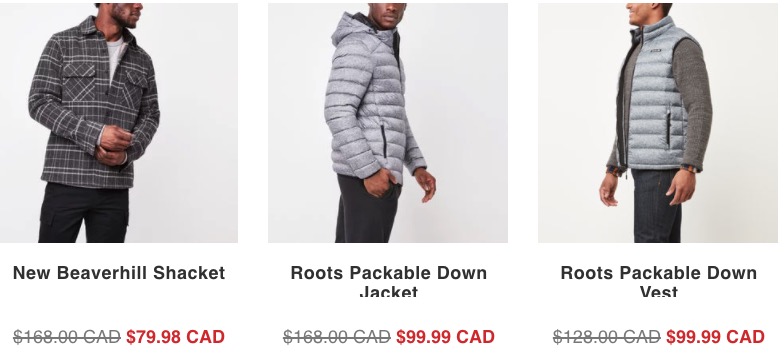Click the word "Vest" in the third title
Viewport: 784px width, 362px height.
click(658, 291)
